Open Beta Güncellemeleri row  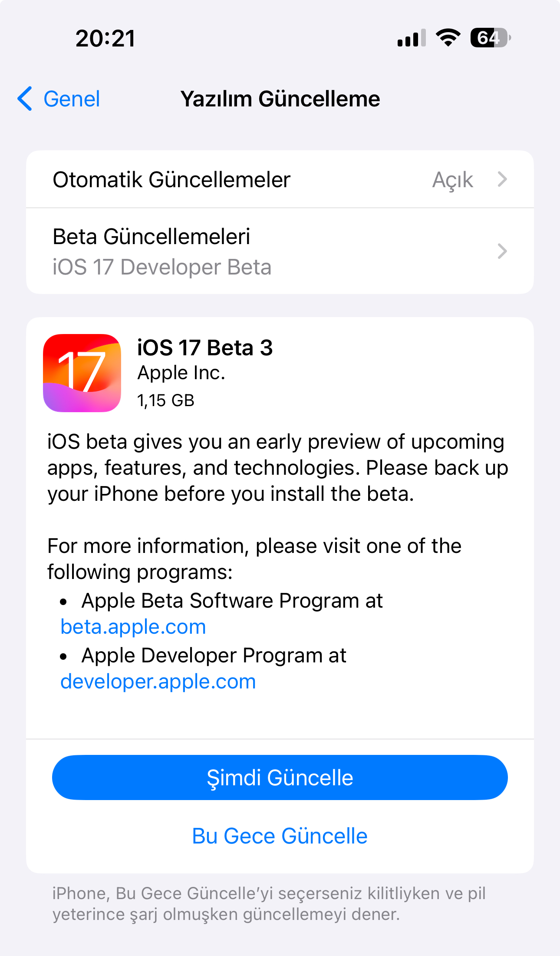[x=280, y=251]
